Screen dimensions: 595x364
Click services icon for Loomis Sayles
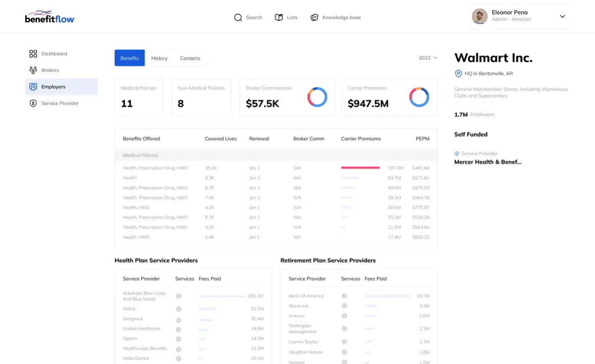tap(344, 342)
